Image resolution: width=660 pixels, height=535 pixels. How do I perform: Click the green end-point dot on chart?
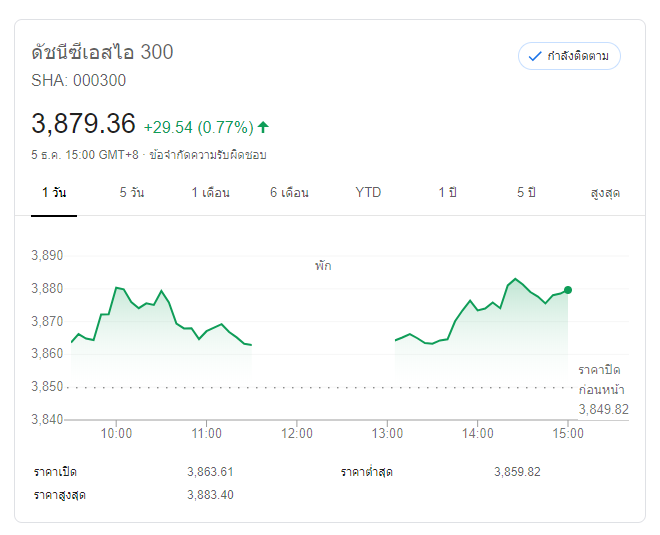[x=568, y=290]
